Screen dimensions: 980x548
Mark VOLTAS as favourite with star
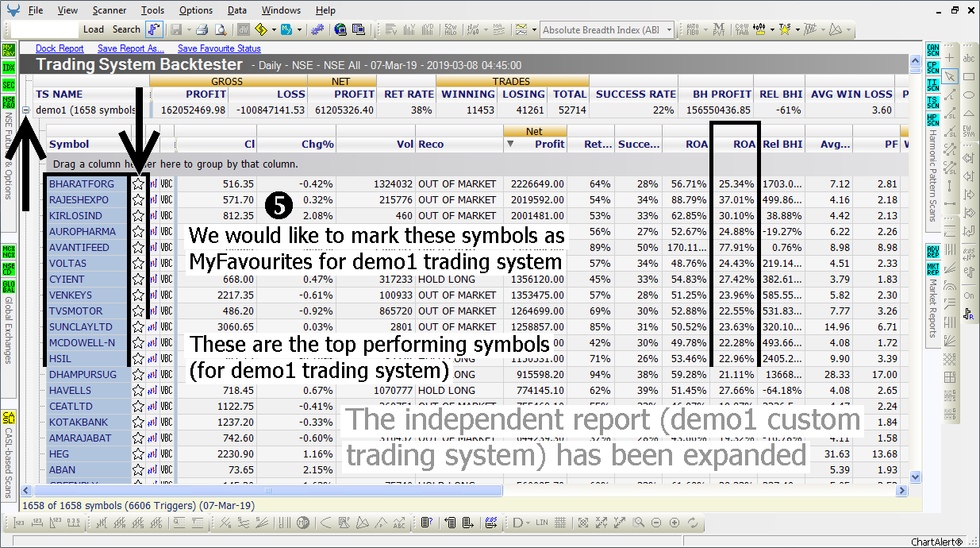click(x=138, y=263)
